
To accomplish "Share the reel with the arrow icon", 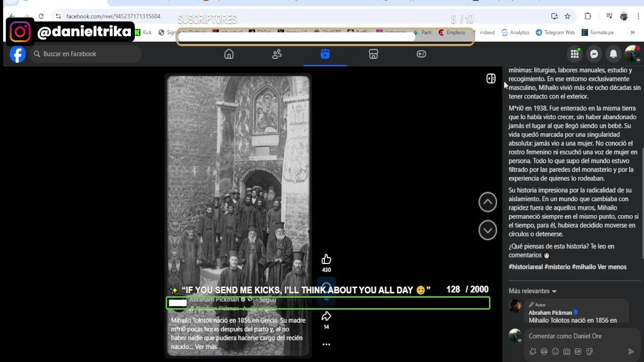I will 326,316.
